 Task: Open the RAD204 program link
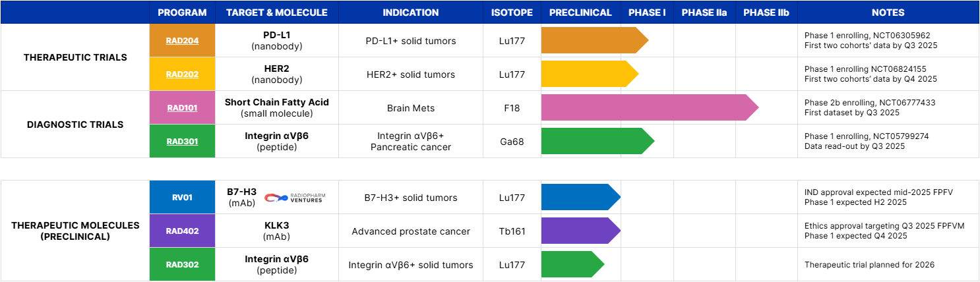[182, 41]
